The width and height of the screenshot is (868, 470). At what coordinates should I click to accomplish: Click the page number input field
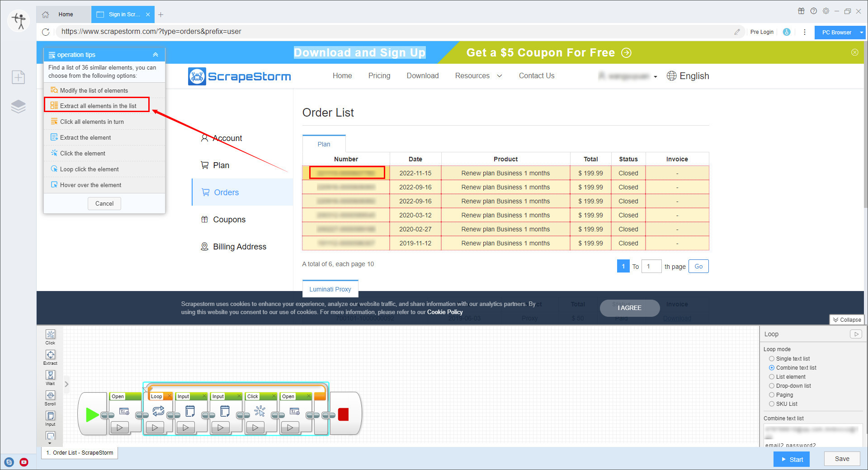(651, 266)
